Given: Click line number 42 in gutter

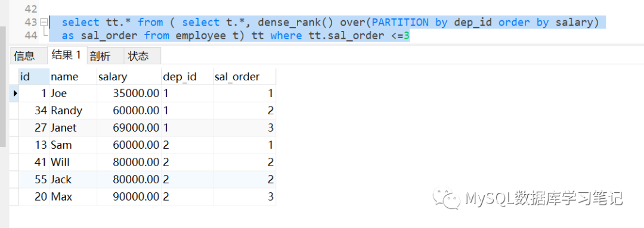Looking at the screenshot, I should (x=30, y=9).
